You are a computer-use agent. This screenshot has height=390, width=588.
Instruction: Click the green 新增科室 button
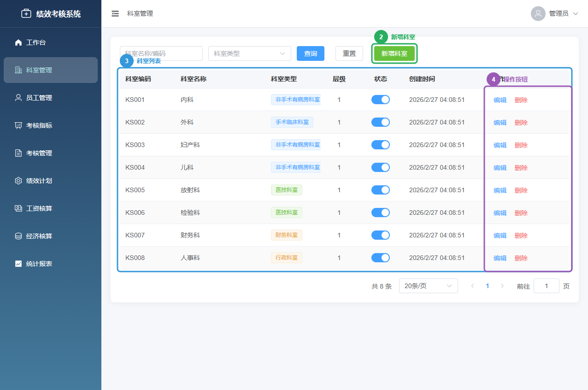tap(394, 53)
